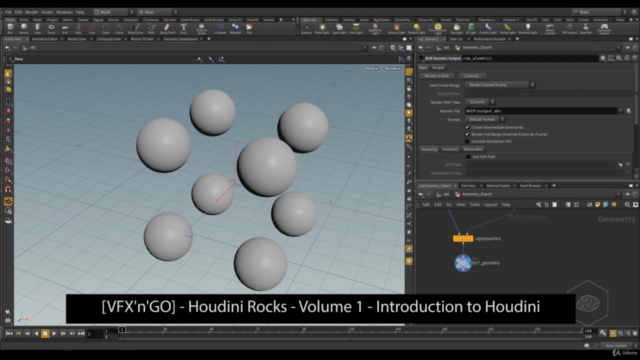Select the Draw Curve shelf tool
This screenshot has height=360, width=640.
pos(136,28)
